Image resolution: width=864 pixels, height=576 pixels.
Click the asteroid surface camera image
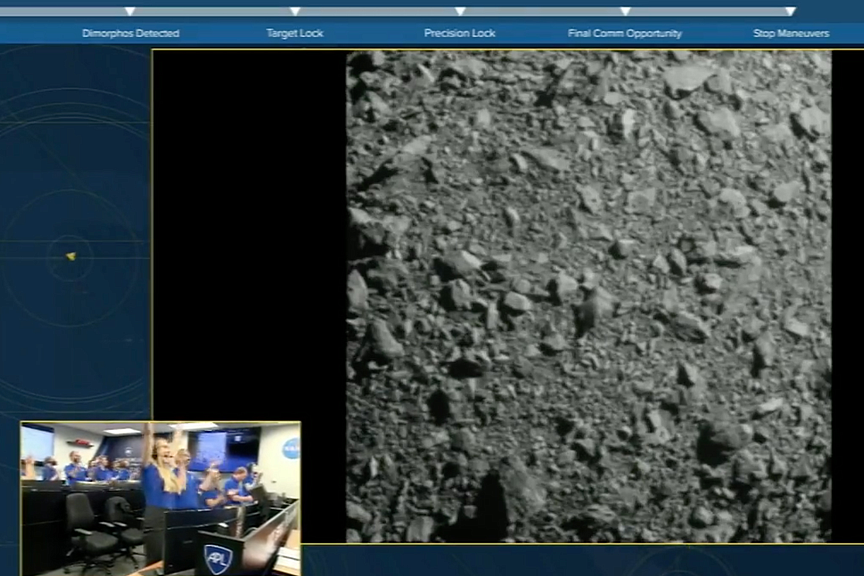click(588, 297)
